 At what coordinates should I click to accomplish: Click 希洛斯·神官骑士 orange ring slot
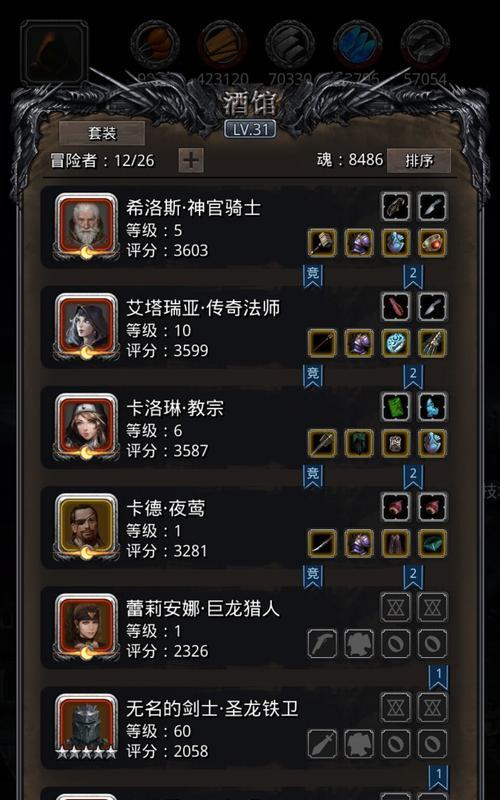point(433,243)
